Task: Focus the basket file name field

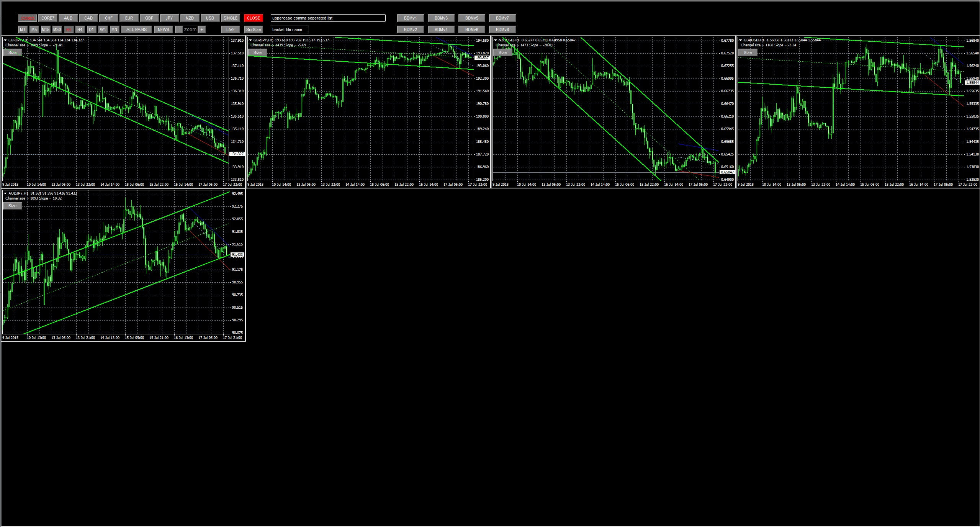Action: tap(290, 29)
